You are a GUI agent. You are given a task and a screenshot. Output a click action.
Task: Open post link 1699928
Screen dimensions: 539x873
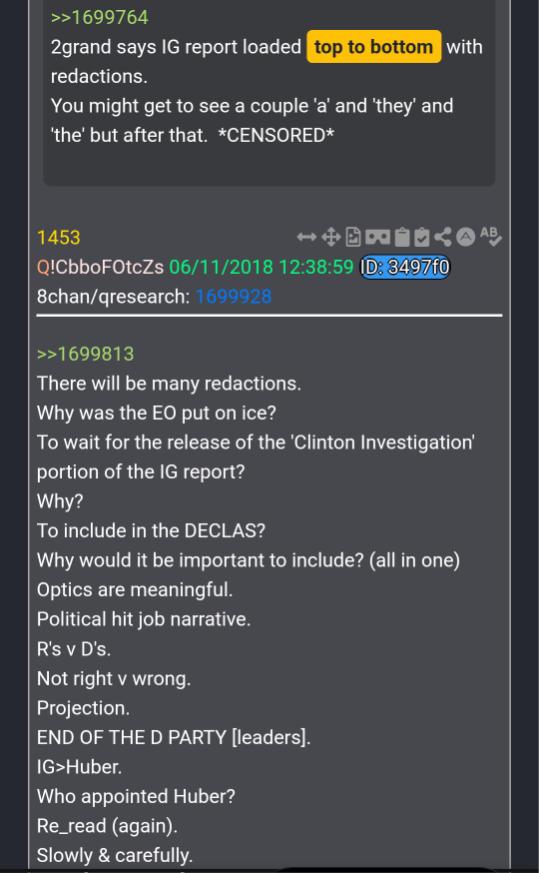(x=233, y=296)
